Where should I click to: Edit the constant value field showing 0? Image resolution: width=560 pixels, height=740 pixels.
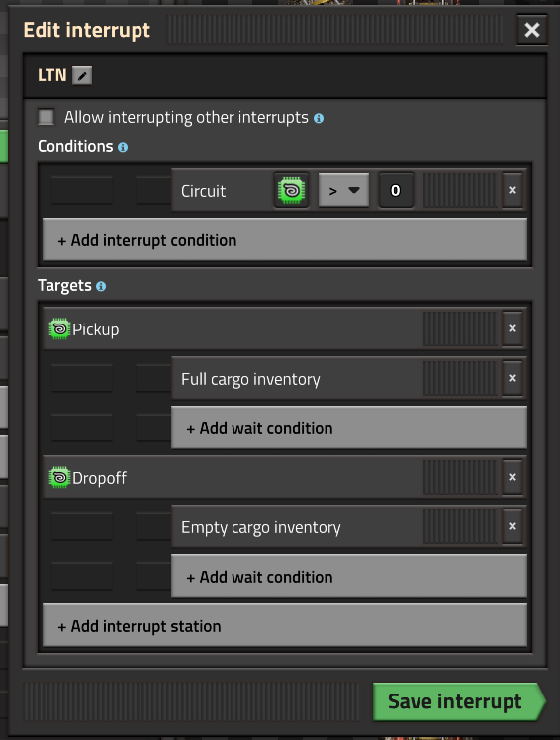point(396,190)
